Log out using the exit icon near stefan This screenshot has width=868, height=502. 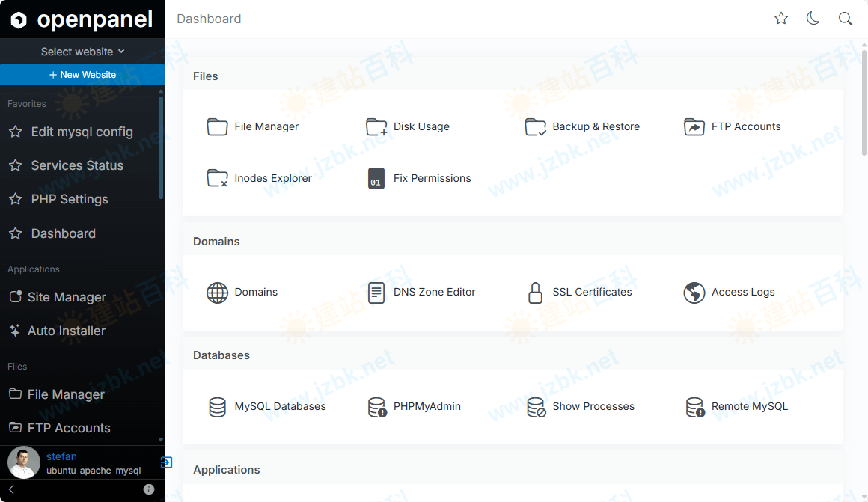167,462
